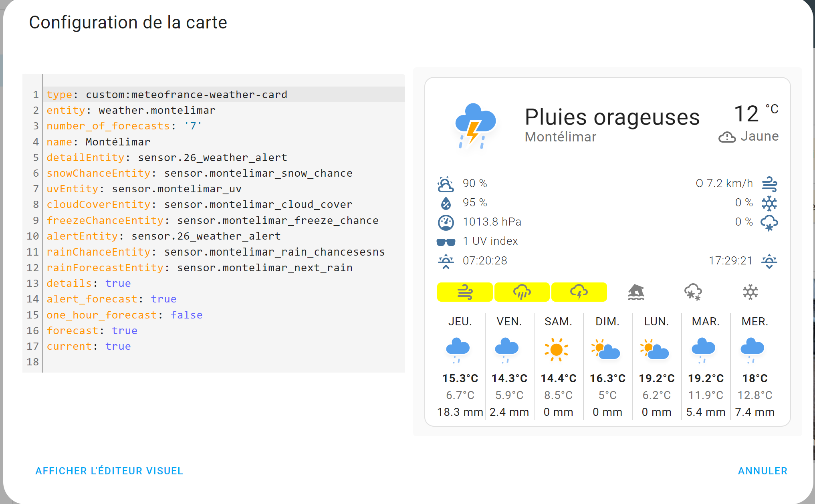The image size is (815, 504).
Task: Click the grey extreme cold snowflake icon
Action: point(750,292)
